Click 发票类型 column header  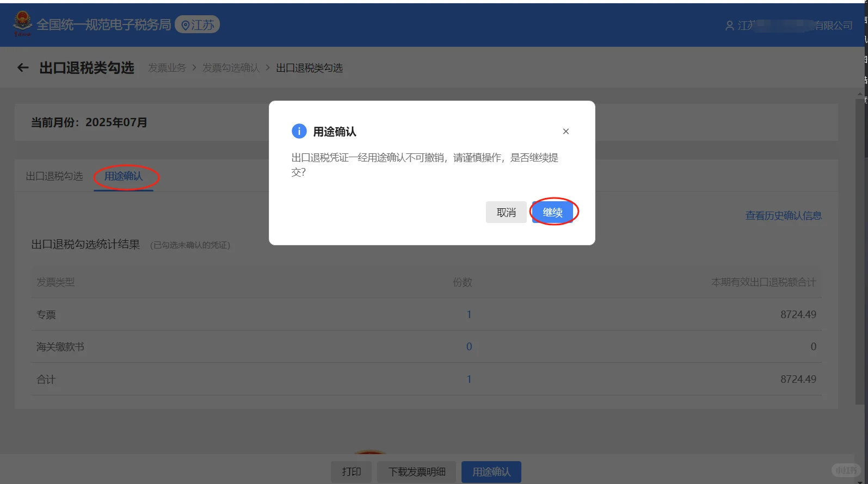[x=56, y=282]
